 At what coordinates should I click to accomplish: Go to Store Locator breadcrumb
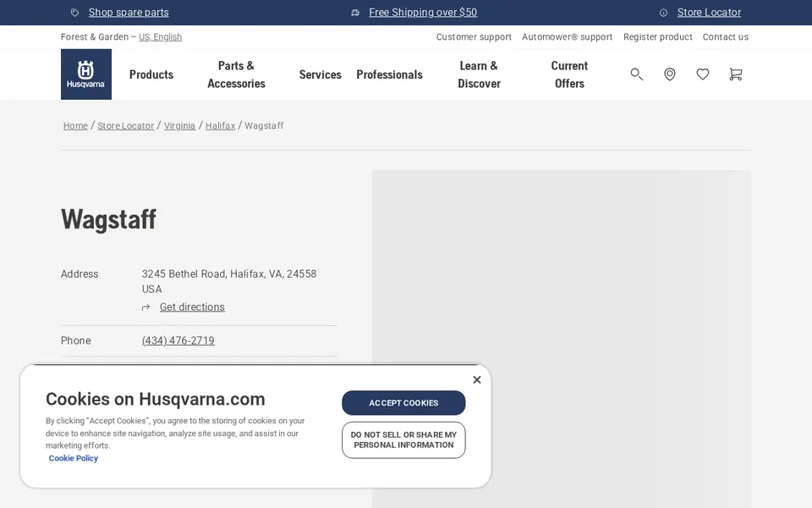[x=126, y=125]
